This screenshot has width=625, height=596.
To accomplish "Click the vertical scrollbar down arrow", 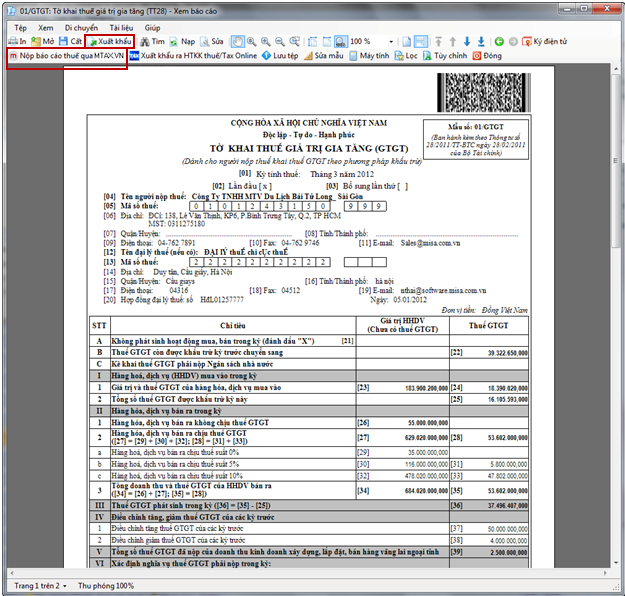I will [x=616, y=563].
